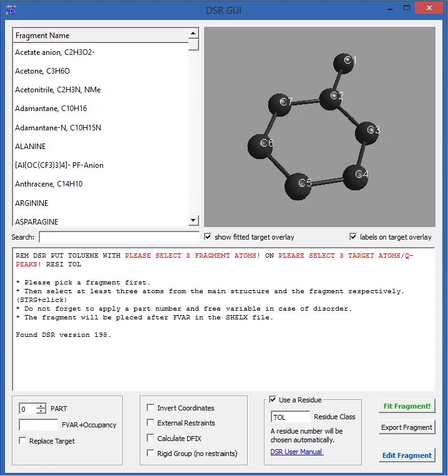
Task: Minimize the DSR GUI window
Action: [391, 9]
